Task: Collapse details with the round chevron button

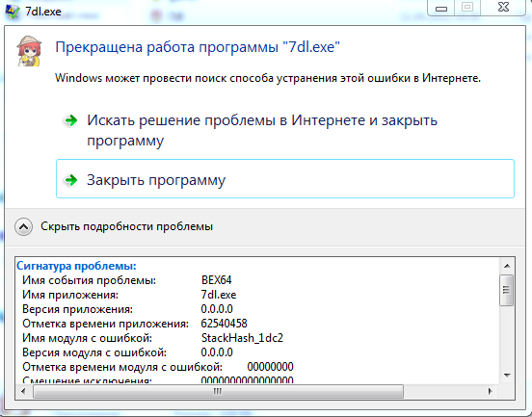Action: (x=24, y=226)
